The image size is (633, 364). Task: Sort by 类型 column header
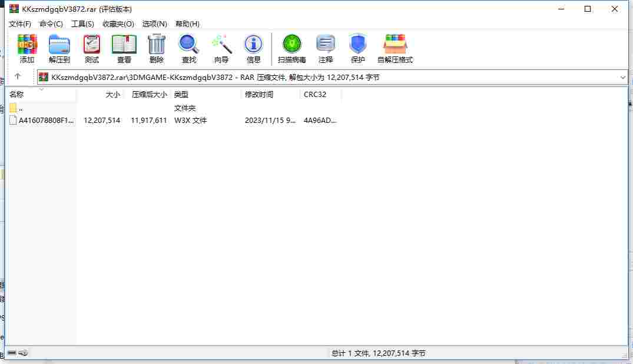181,94
